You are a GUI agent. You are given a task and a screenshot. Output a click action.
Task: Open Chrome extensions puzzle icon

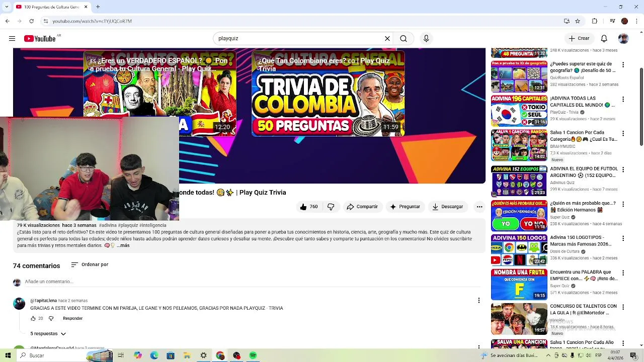[x=595, y=21]
